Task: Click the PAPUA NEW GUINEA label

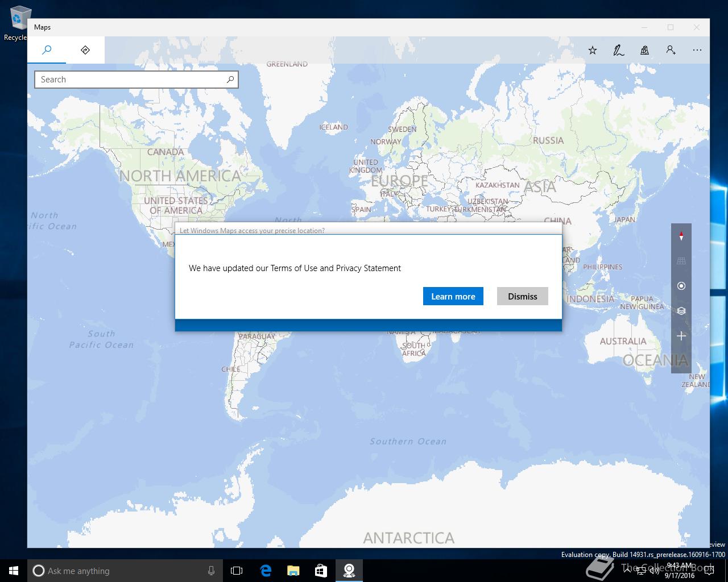Action: pyautogui.click(x=642, y=302)
